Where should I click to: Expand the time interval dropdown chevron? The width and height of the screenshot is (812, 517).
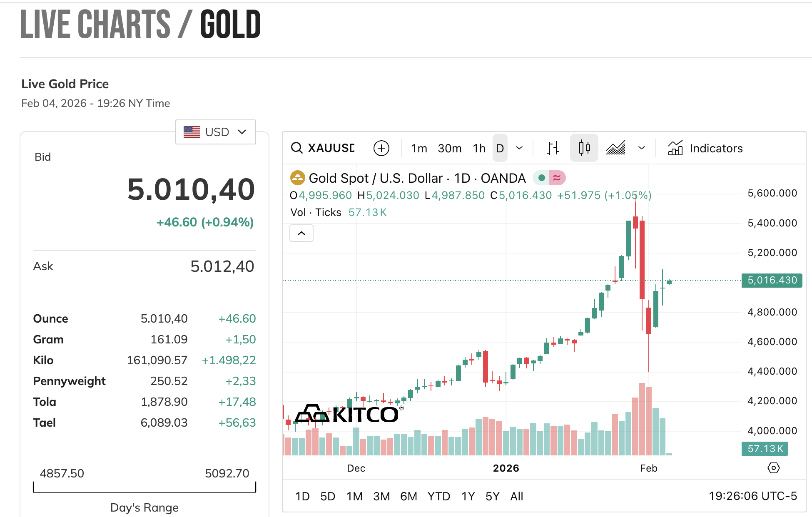[x=519, y=148]
